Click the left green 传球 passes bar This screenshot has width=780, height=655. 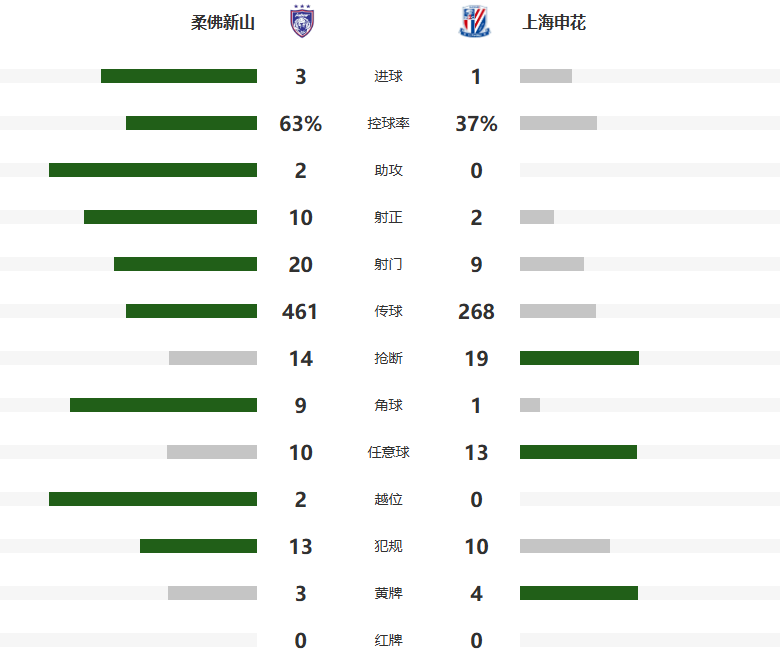[191, 311]
